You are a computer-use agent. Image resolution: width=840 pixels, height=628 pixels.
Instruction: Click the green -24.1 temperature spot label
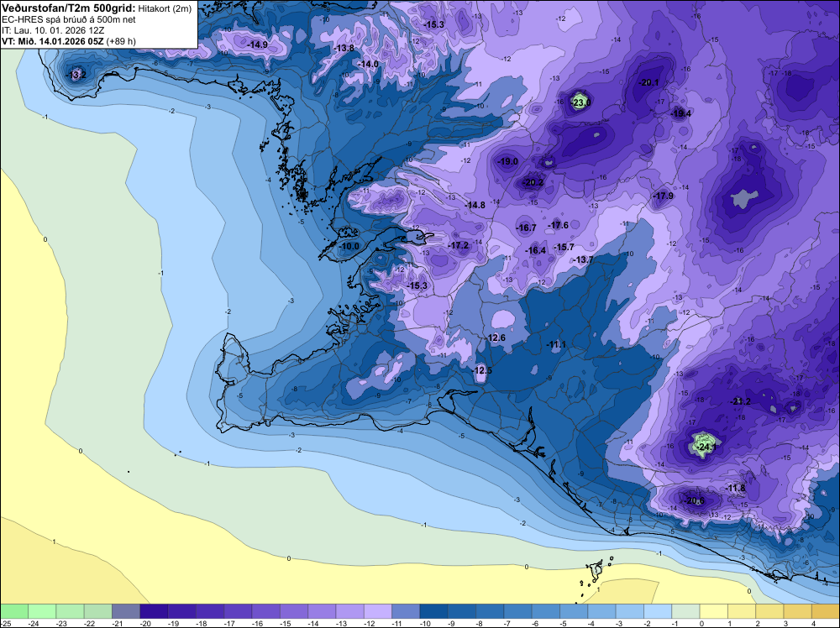707,447
